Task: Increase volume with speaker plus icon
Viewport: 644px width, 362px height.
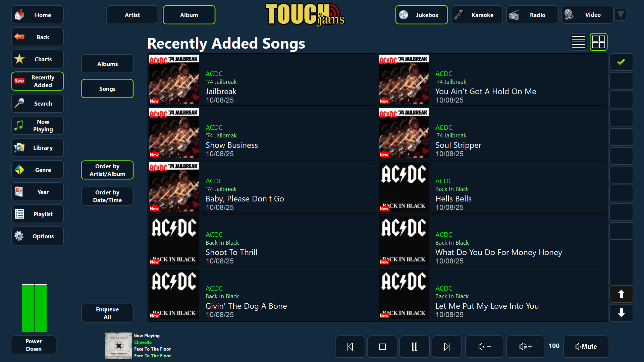Action: (x=526, y=347)
